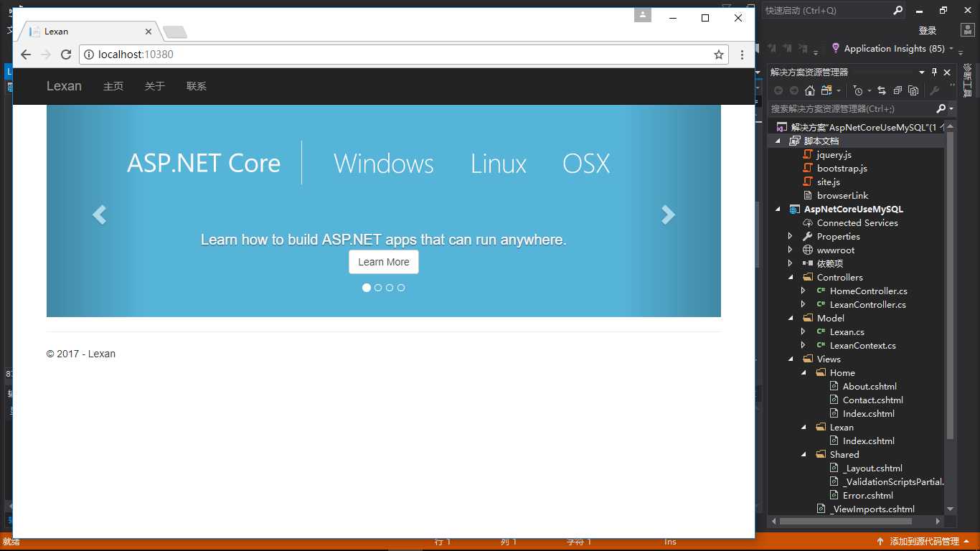This screenshot has height=551, width=980.
Task: Toggle auto-hide pin of Solution Explorer
Action: pyautogui.click(x=935, y=72)
